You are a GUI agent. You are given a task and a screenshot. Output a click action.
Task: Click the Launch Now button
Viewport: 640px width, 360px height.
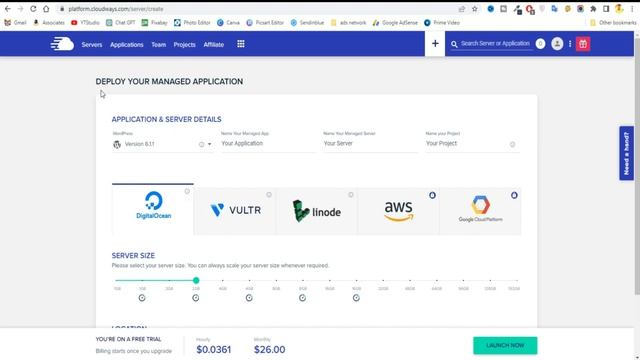505,345
